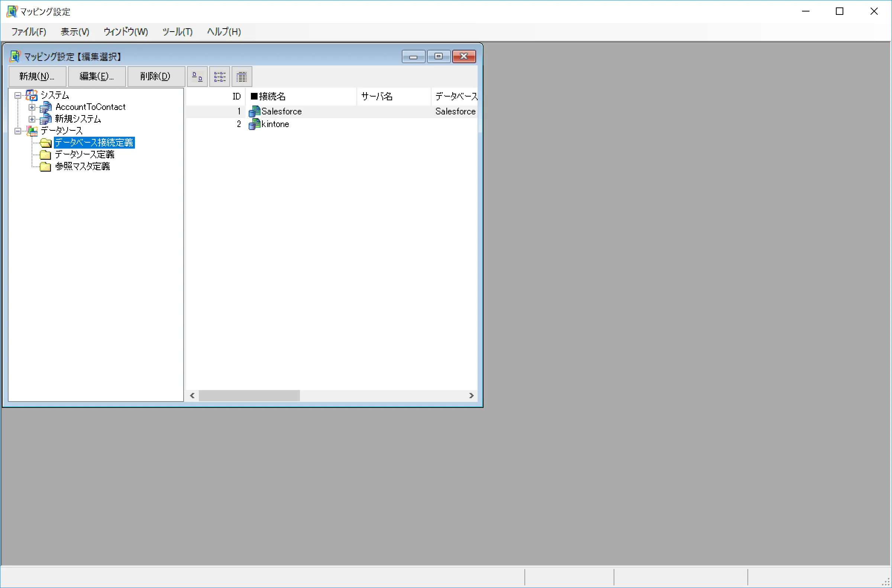The height and width of the screenshot is (588, 892).
Task: Click the 新規(N) button
Action: pyautogui.click(x=37, y=76)
